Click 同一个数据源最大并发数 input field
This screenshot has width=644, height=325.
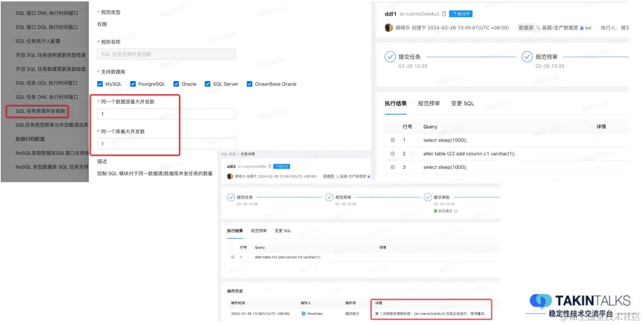[x=167, y=114]
